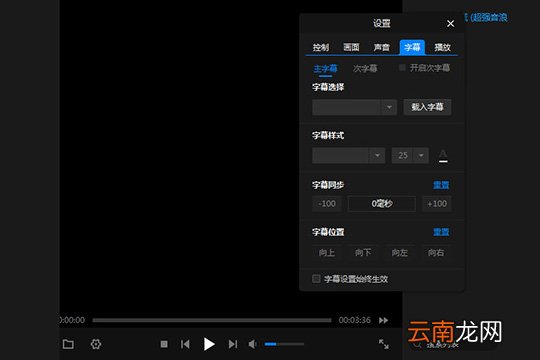Click the fast-forward double arrow icon
Image resolution: width=540 pixels, height=360 pixels.
pyautogui.click(x=384, y=320)
